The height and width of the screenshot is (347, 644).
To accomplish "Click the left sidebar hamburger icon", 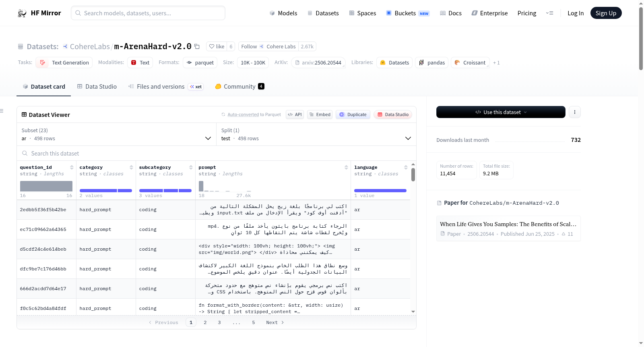I will (2, 111).
